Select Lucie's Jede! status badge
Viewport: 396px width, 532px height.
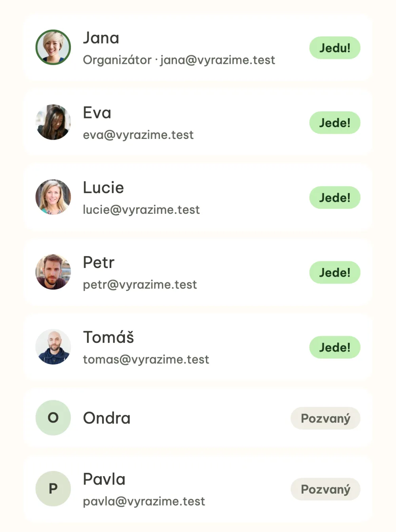335,198
